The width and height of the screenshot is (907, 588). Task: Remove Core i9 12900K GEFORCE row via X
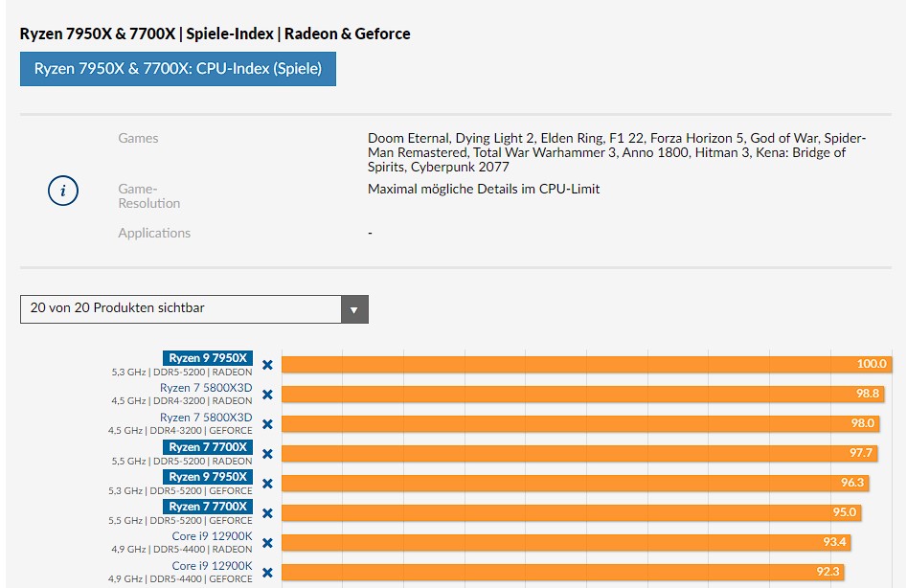tap(267, 573)
